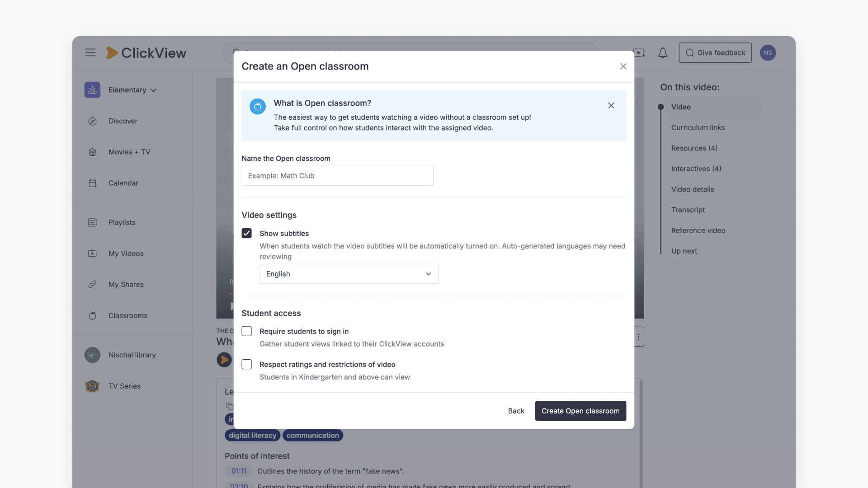Click the Calendar icon in sidebar
The image size is (868, 488).
(92, 183)
